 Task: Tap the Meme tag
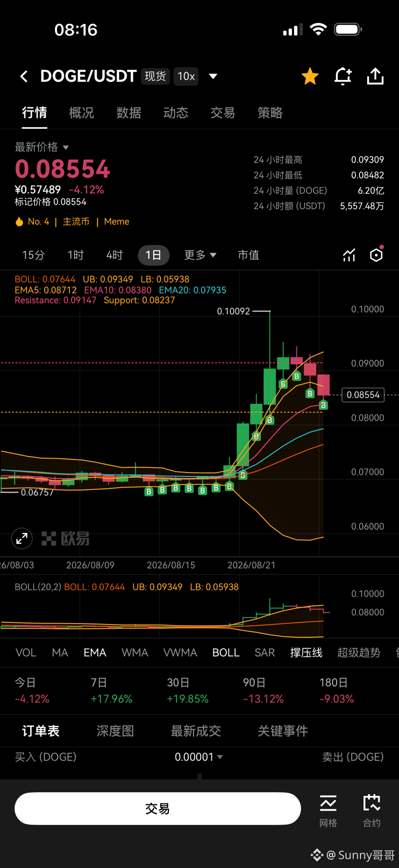tap(117, 222)
